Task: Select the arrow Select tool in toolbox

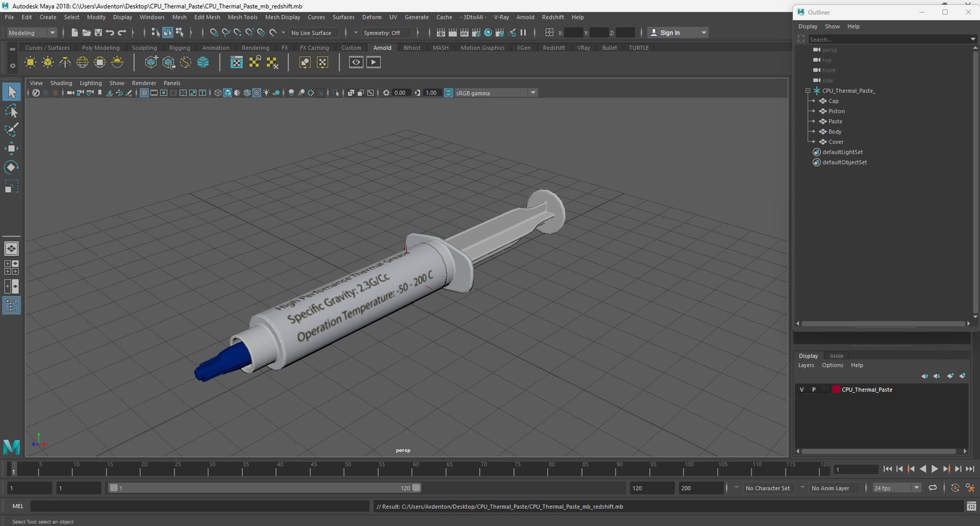Action: (x=11, y=92)
